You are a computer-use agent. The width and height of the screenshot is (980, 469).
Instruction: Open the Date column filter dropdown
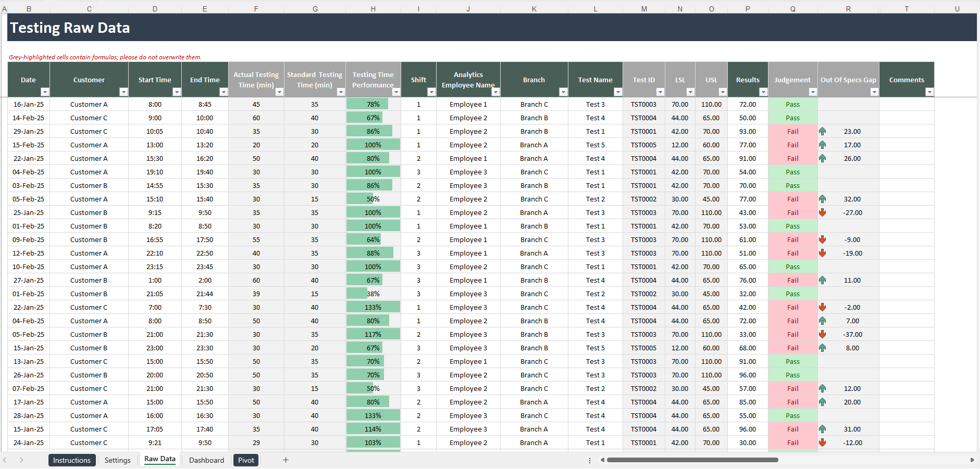pyautogui.click(x=45, y=92)
